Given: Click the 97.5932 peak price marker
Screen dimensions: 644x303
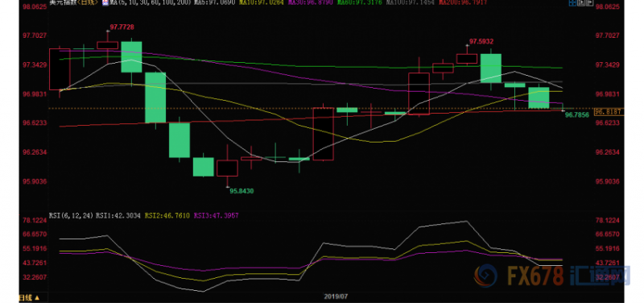Looking at the screenshot, I should [481, 42].
